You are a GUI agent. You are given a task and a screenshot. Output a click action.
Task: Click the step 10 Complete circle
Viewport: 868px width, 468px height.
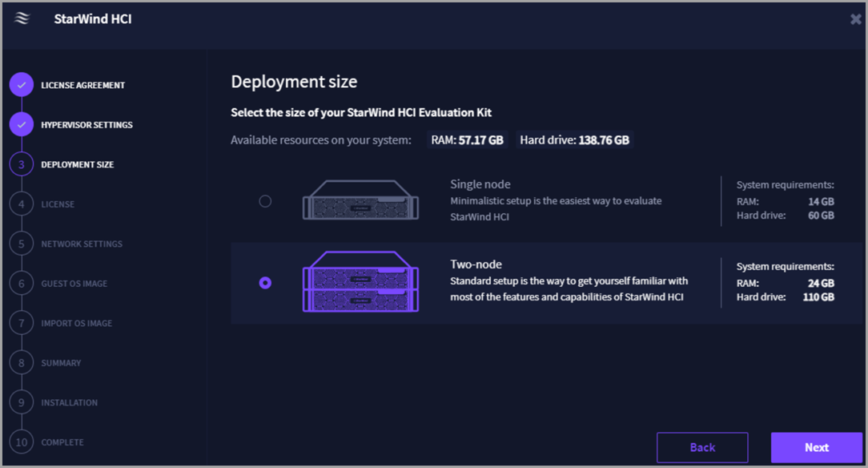coord(22,442)
